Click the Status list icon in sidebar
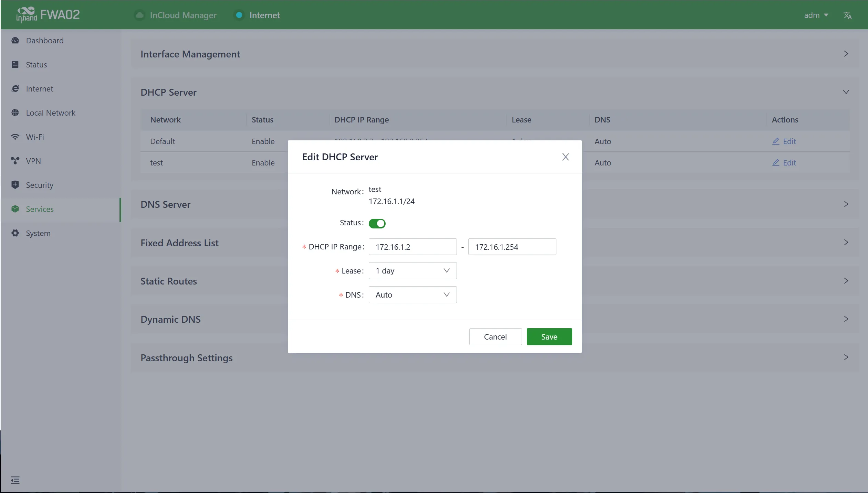The image size is (868, 493). tap(15, 65)
